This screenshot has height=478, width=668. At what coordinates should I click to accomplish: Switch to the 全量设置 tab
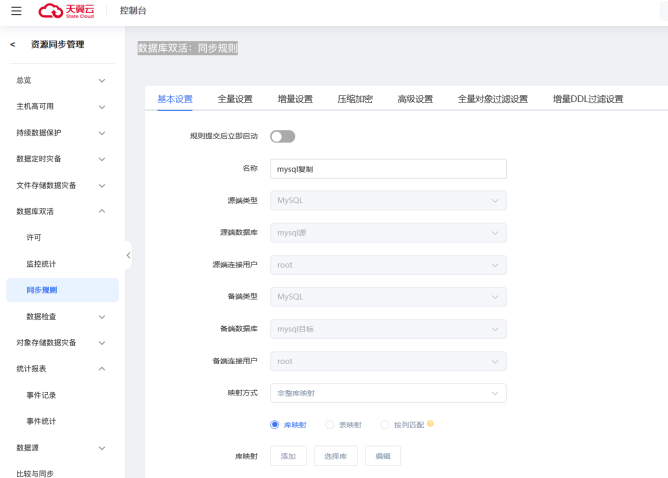(x=235, y=99)
